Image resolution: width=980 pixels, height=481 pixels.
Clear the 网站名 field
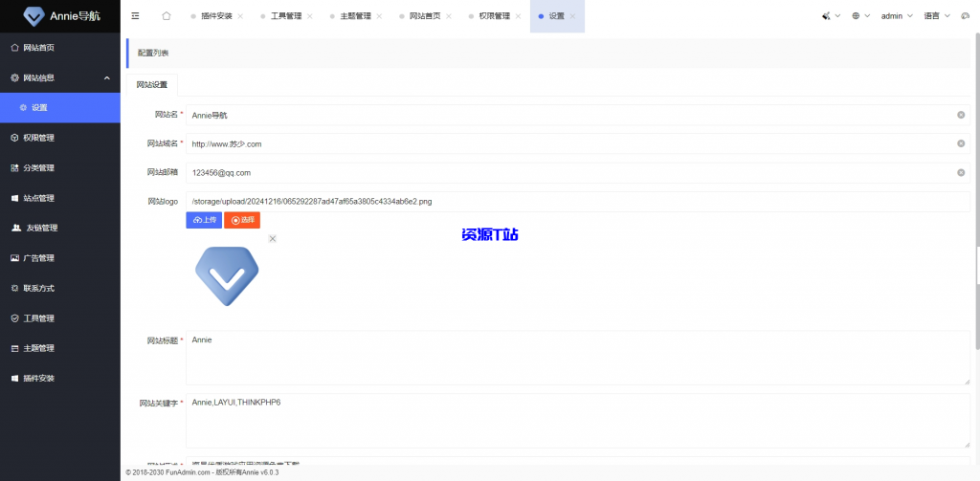click(961, 115)
